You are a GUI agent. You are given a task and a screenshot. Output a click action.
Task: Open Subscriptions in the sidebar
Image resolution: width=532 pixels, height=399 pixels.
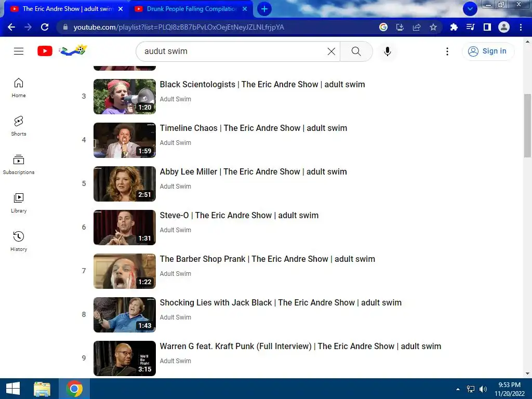tap(19, 165)
